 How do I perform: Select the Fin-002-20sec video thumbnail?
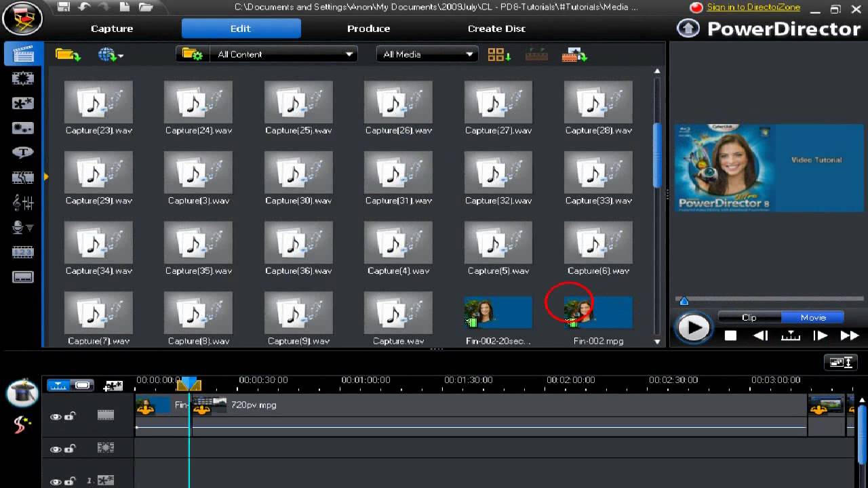498,313
